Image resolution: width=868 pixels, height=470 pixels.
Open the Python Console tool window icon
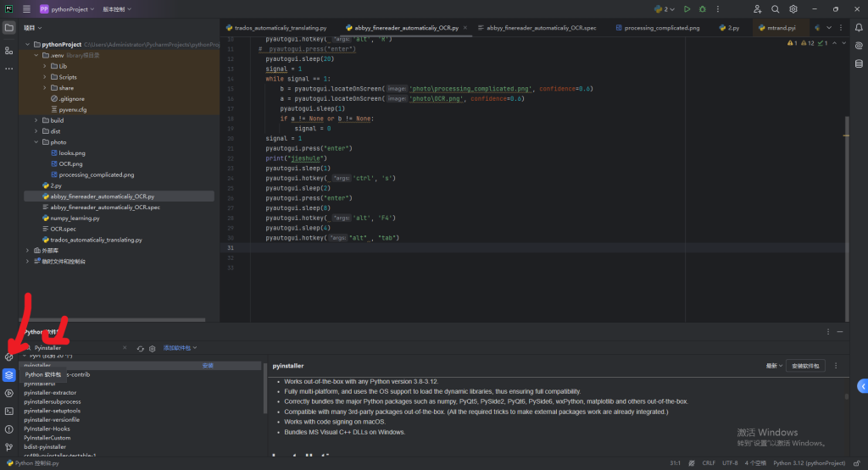click(x=8, y=357)
